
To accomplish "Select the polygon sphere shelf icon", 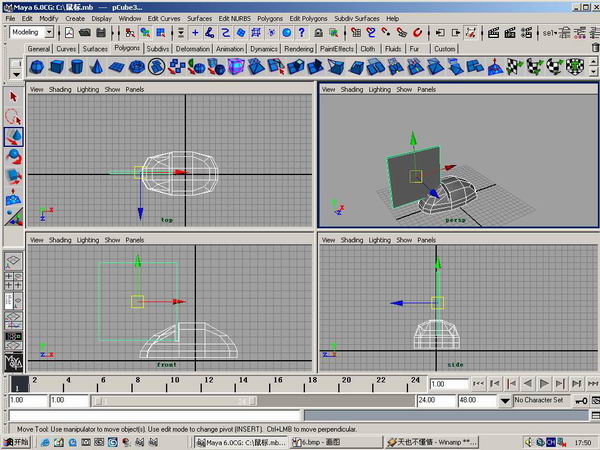I will point(37,67).
